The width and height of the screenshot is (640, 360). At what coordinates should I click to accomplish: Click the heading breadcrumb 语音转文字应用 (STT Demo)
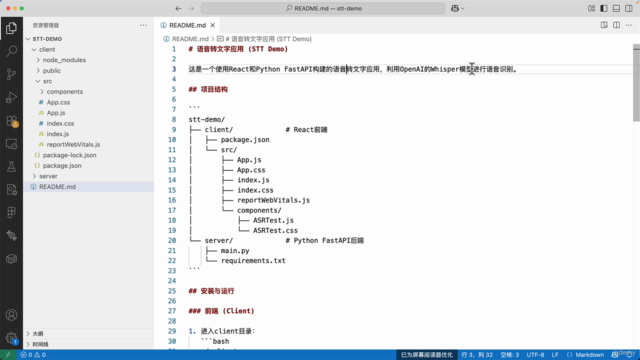coord(268,39)
